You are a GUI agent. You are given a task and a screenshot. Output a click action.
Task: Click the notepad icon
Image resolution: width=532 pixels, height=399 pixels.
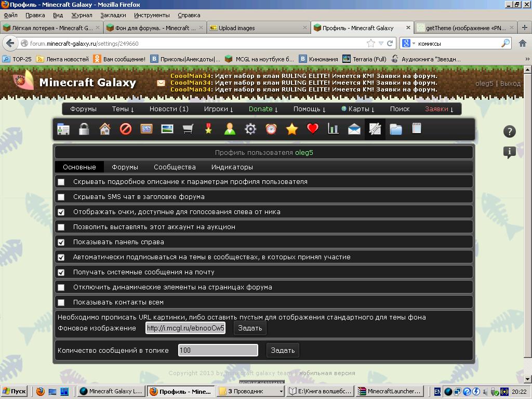tap(416, 129)
